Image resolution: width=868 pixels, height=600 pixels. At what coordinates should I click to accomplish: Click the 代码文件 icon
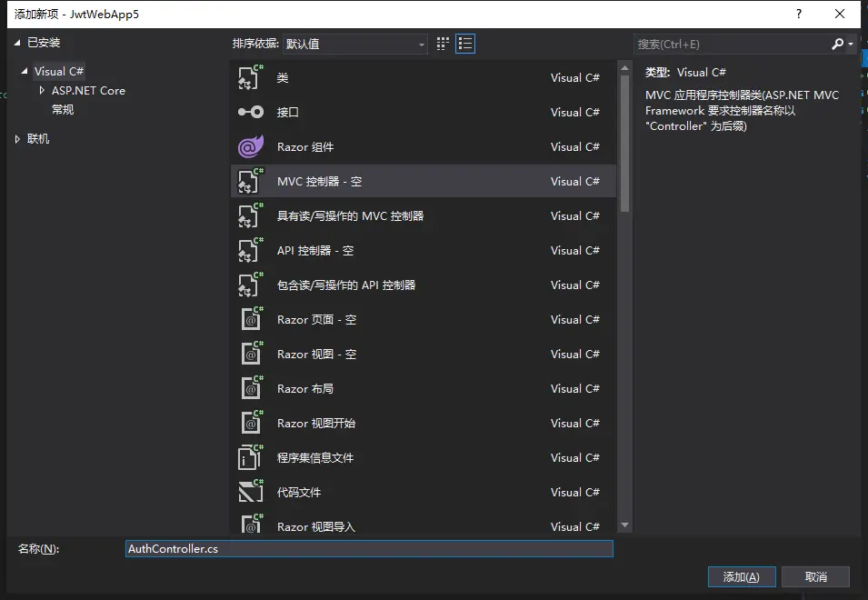(251, 492)
